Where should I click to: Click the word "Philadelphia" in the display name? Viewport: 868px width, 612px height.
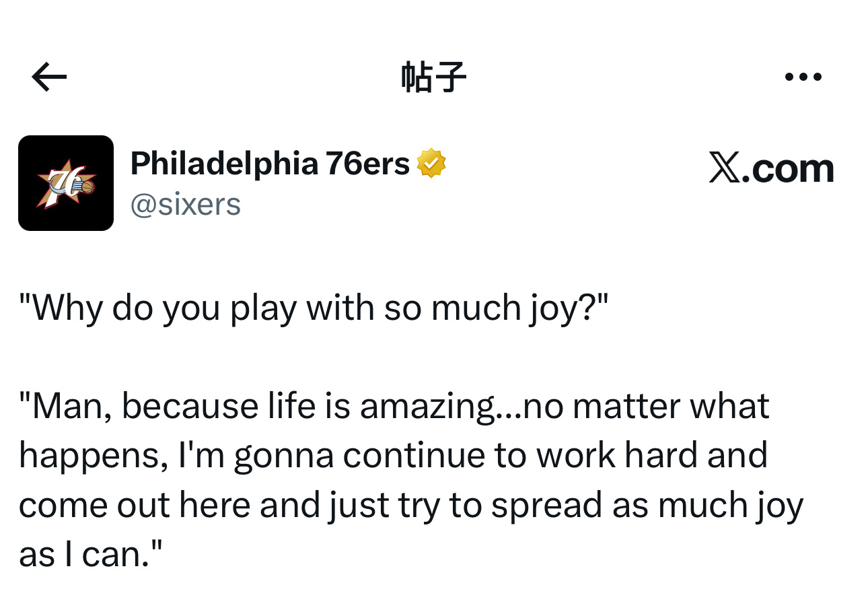[x=223, y=164]
